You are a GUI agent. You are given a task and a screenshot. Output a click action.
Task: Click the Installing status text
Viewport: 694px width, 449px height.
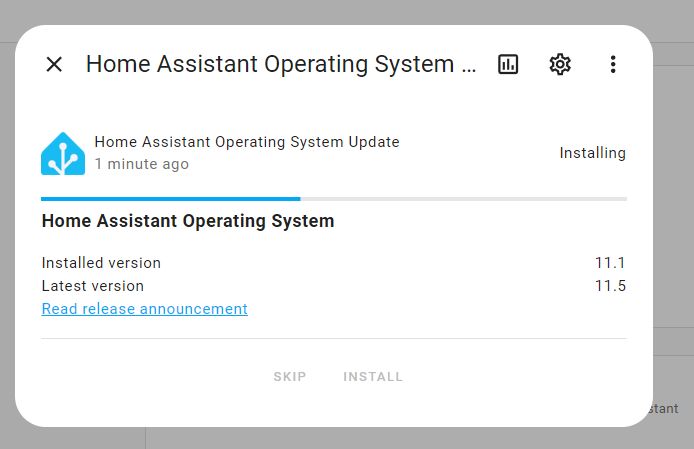[x=592, y=153]
